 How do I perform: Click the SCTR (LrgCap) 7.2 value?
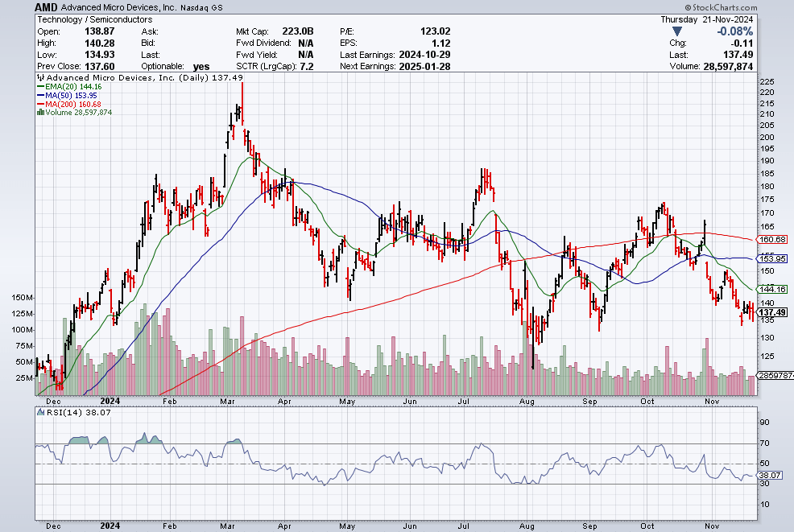click(306, 66)
